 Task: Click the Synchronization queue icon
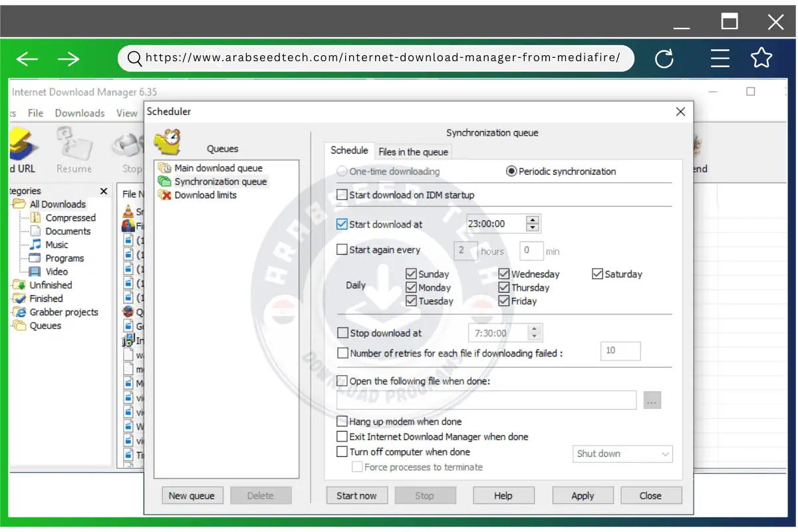tap(164, 182)
